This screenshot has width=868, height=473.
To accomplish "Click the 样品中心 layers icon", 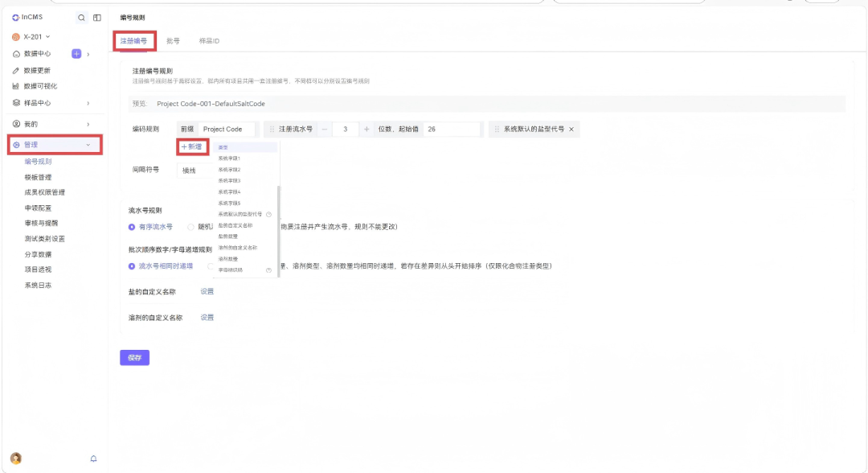I will coord(16,103).
